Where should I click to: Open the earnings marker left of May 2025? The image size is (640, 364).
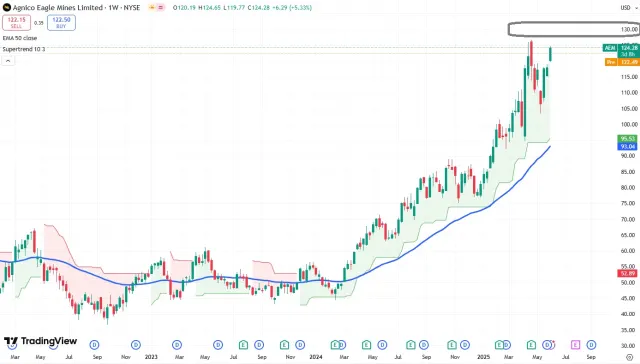tap(531, 345)
